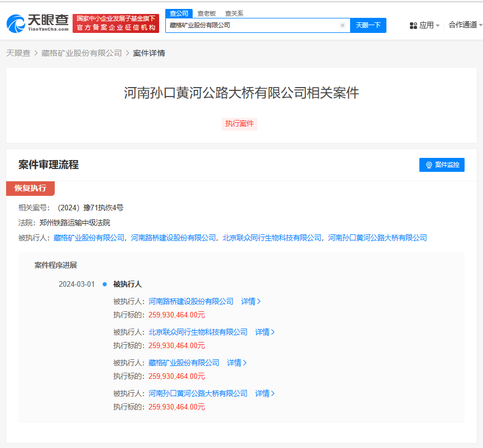Click the 应用 grid icon in the header

click(413, 25)
